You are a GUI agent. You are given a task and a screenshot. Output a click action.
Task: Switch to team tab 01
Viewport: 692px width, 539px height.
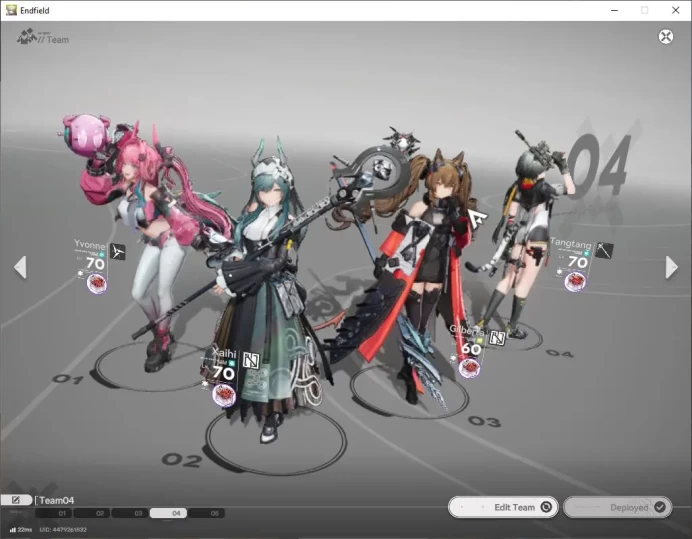click(54, 513)
